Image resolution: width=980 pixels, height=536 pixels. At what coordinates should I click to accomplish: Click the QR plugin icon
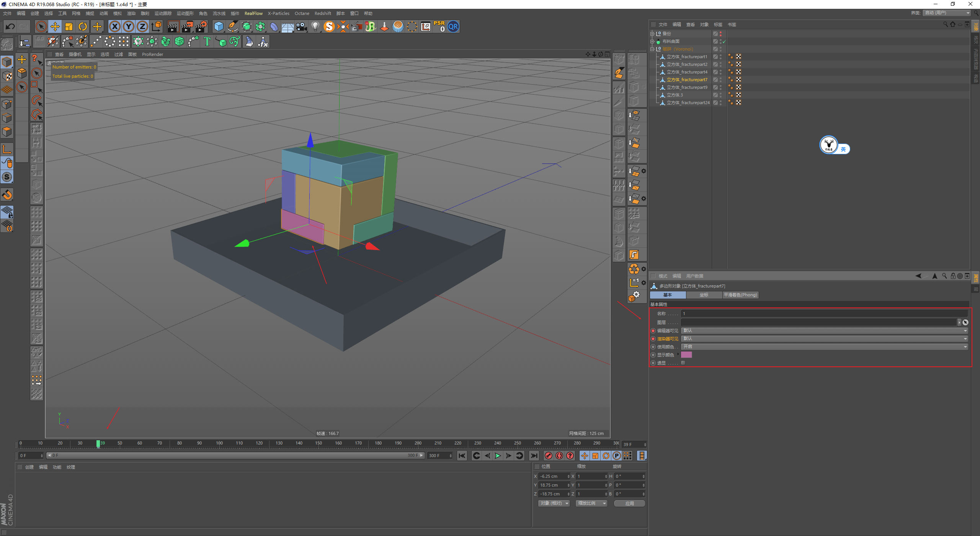(x=453, y=26)
